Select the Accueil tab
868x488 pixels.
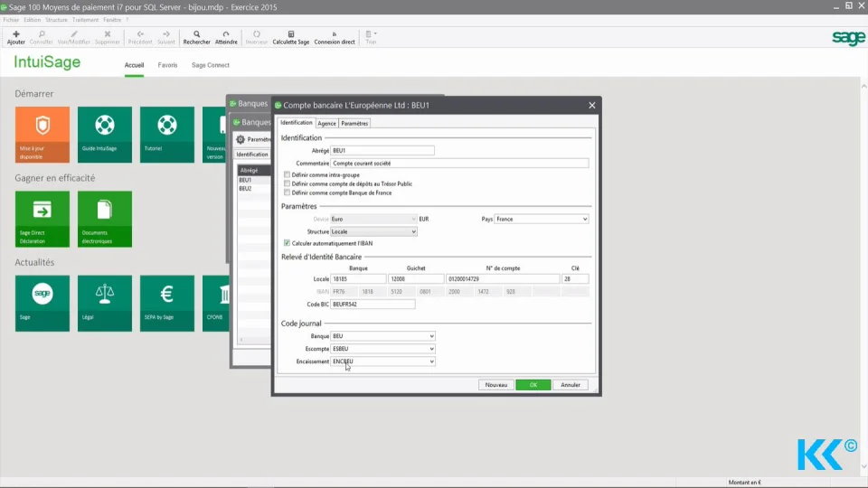pyautogui.click(x=134, y=65)
